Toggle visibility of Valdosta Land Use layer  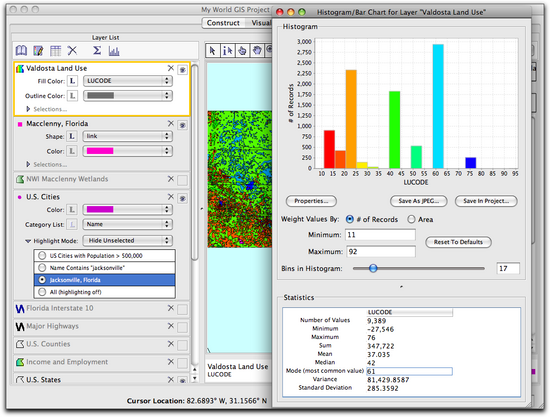182,70
